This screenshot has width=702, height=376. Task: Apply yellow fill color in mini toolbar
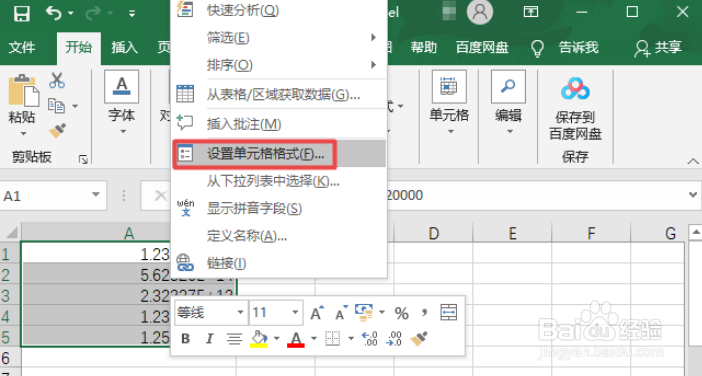pos(259,339)
